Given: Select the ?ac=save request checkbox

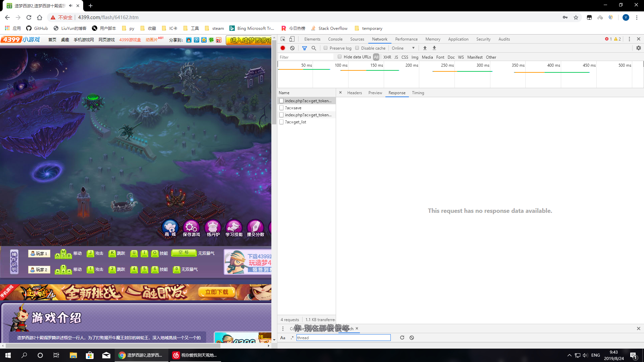Looking at the screenshot, I should point(281,108).
